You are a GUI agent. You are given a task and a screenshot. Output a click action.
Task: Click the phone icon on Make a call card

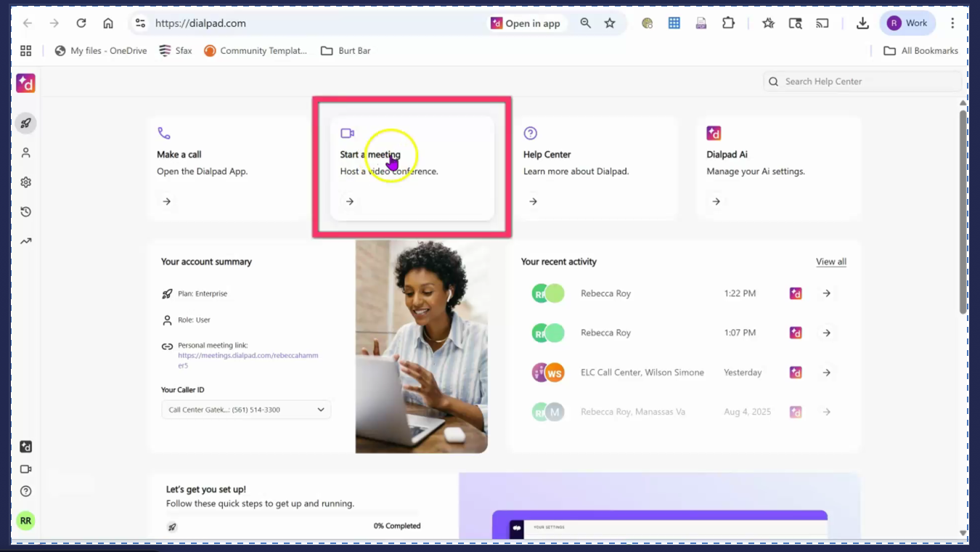click(164, 133)
